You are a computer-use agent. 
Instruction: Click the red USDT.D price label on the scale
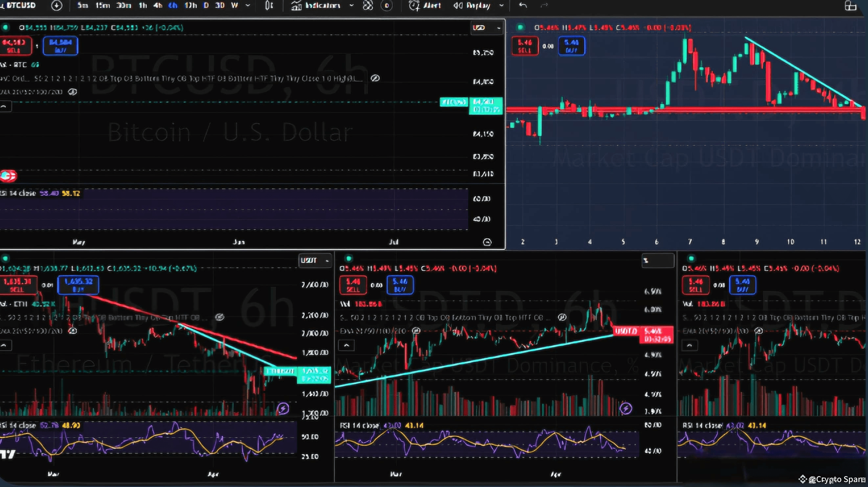coord(656,335)
